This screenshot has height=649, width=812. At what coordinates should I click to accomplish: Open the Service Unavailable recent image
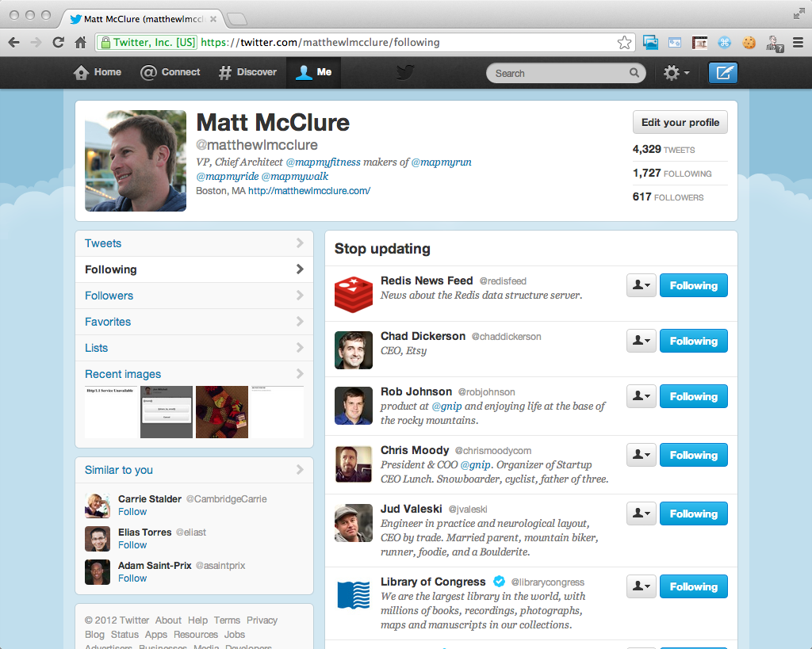point(111,412)
